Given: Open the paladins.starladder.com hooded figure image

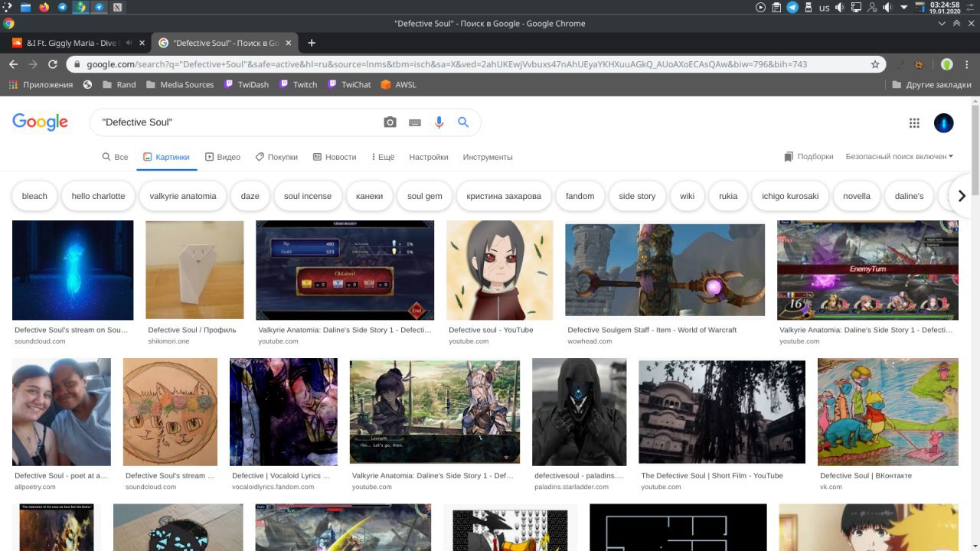Looking at the screenshot, I should click(579, 412).
